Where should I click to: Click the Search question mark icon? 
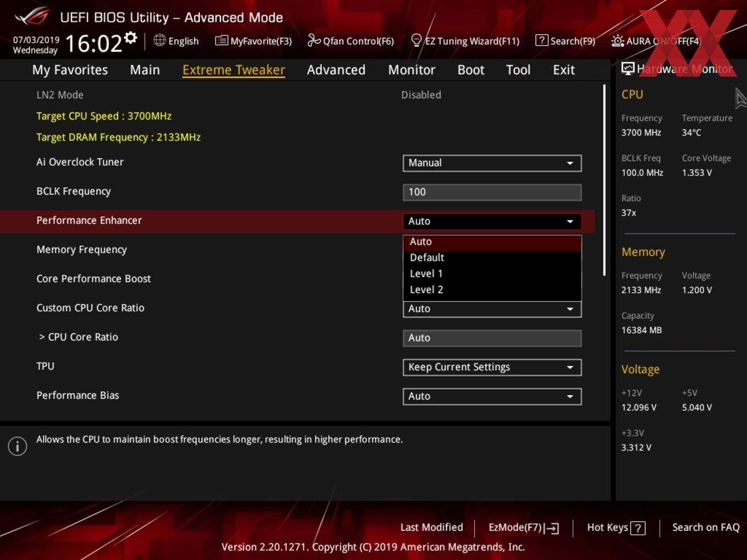pos(542,40)
